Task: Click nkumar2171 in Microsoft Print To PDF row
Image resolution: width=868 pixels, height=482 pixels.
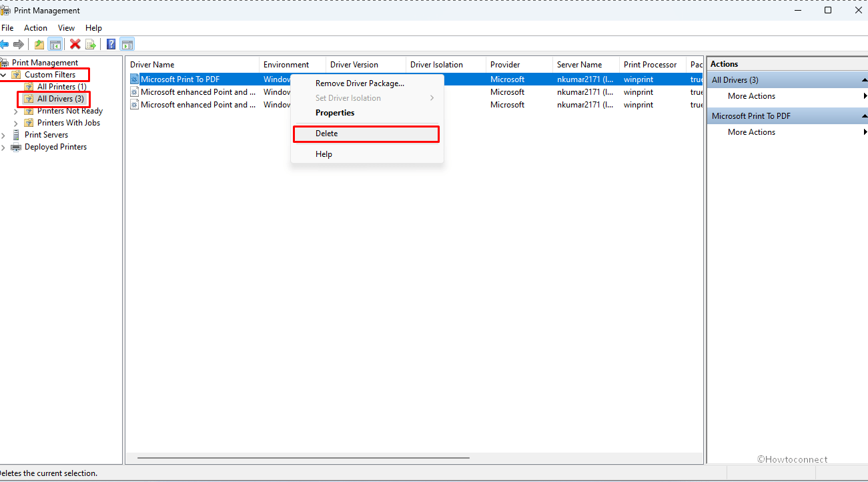Action: [585, 79]
